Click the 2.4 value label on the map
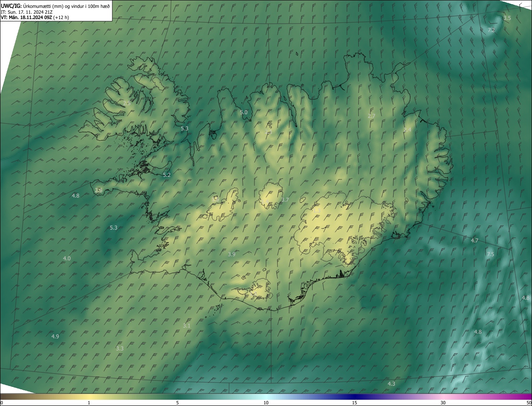The image size is (532, 406). [x=407, y=130]
